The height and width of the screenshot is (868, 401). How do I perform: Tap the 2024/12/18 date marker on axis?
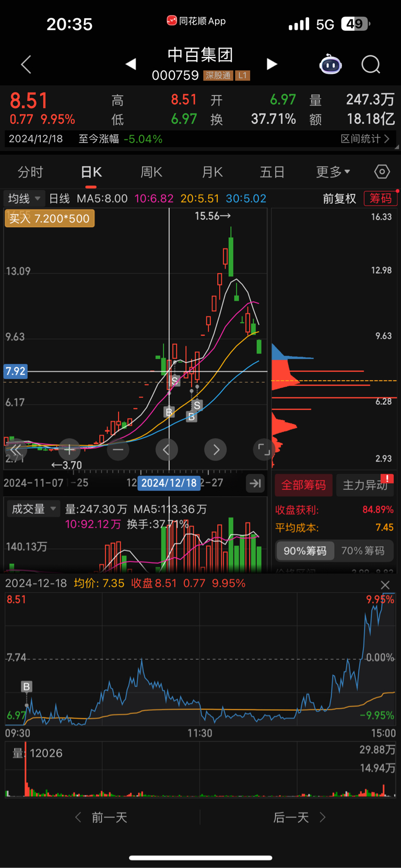click(x=169, y=483)
